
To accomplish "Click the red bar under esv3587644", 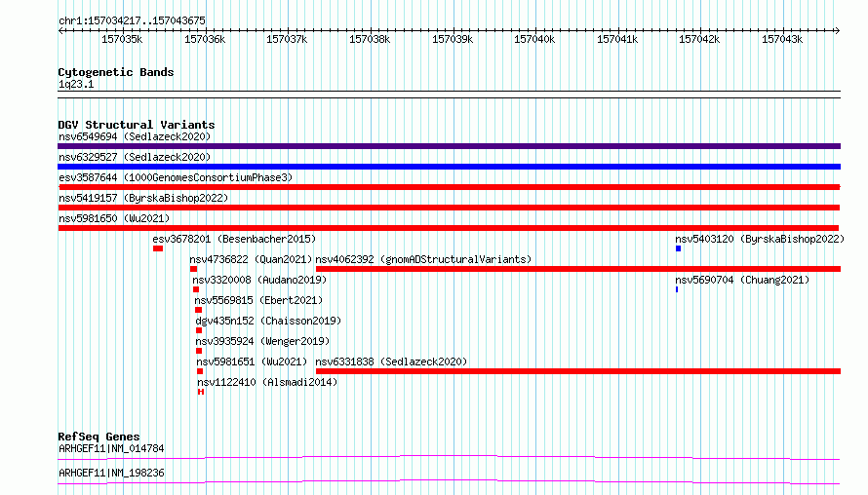I will (449, 187).
